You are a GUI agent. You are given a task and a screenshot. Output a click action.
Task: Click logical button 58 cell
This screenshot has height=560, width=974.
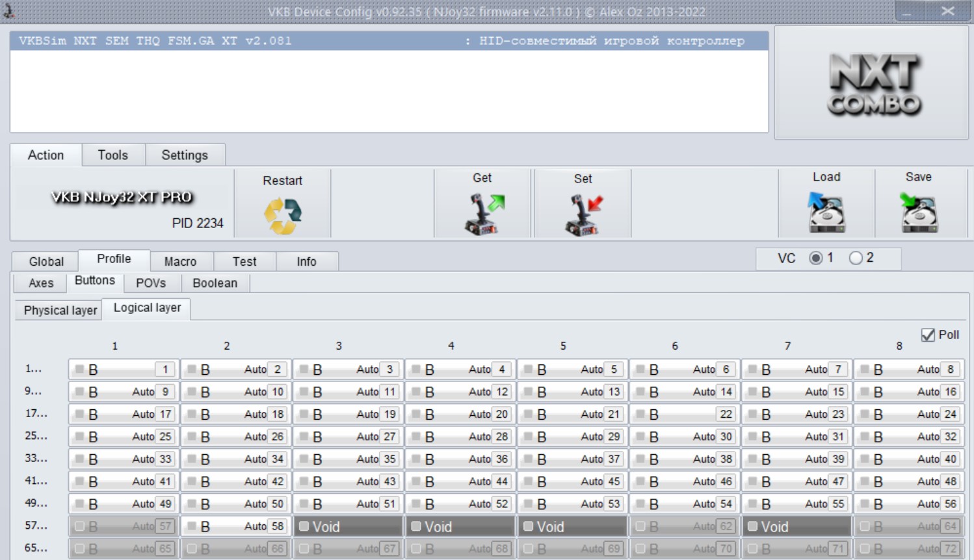[236, 526]
